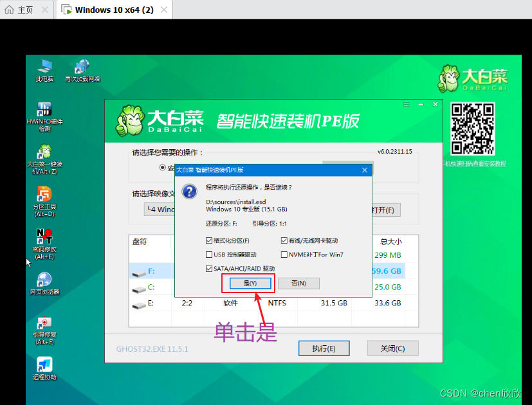Launch the HWiNFO硬件检测 desktop shortcut
The height and width of the screenshot is (405, 532).
tap(44, 117)
